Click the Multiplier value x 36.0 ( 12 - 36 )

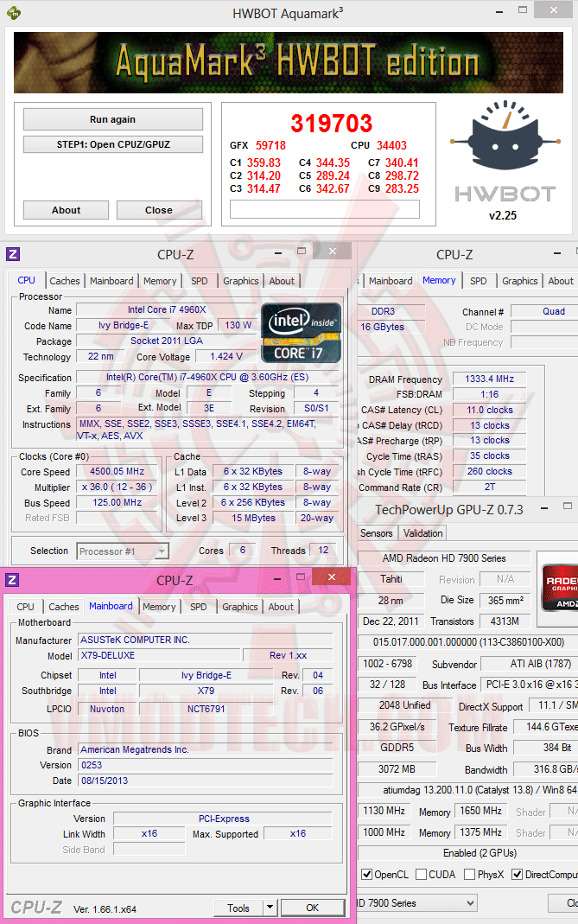(117, 487)
